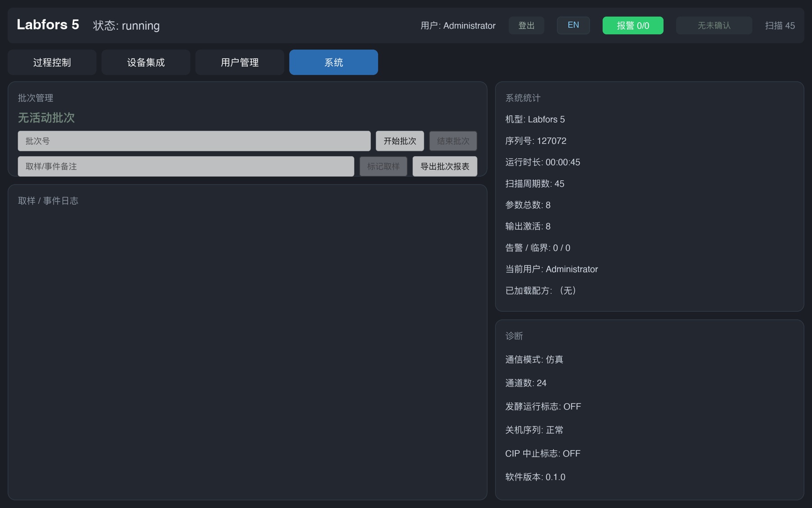Click the 当前用户: Administrator row
812x508 pixels.
click(552, 269)
